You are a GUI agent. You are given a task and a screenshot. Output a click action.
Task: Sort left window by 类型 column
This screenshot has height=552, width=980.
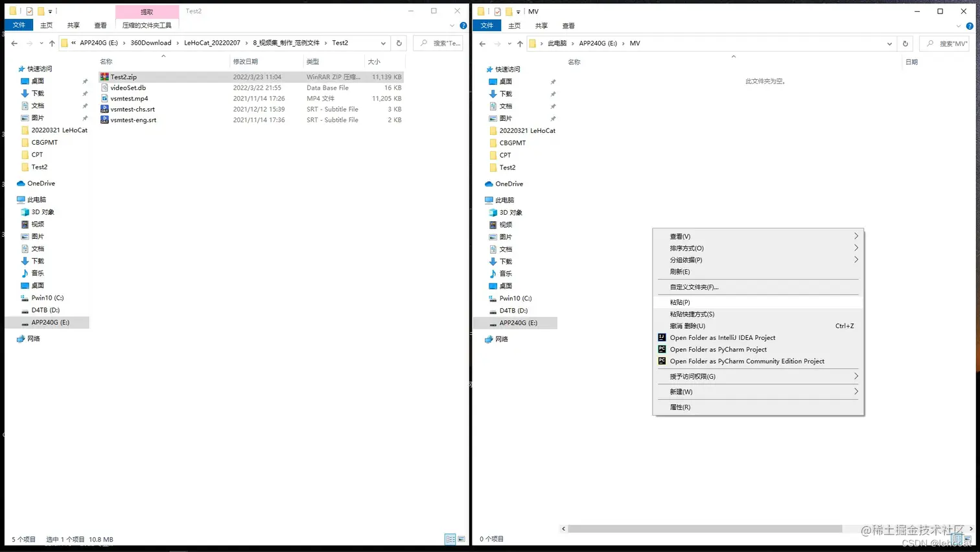(334, 62)
